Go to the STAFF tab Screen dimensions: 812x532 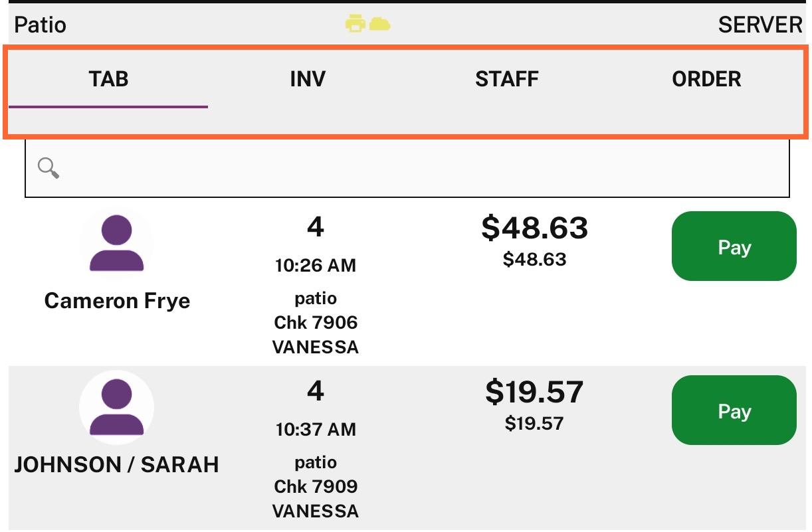(x=507, y=79)
